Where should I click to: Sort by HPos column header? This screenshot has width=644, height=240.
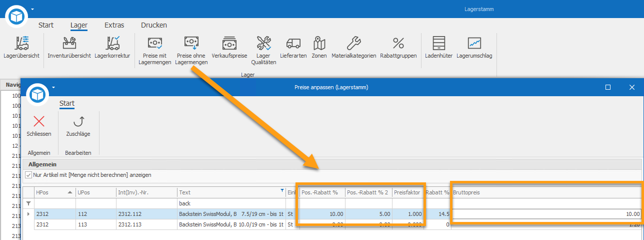tap(55, 192)
